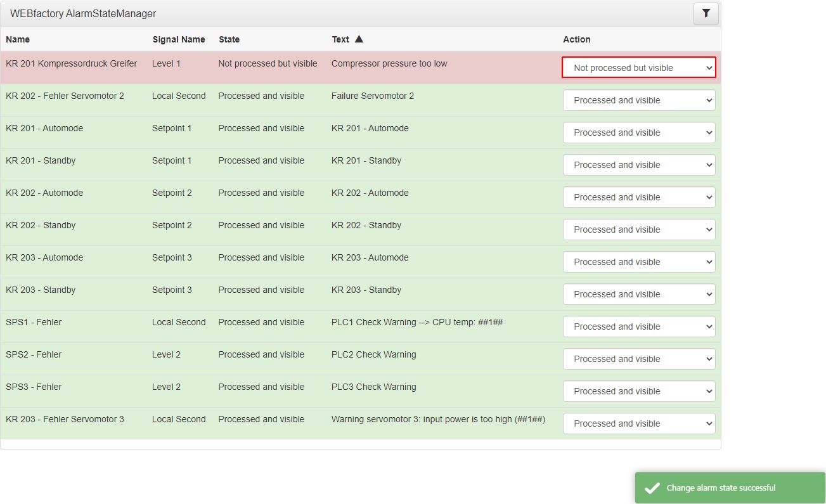This screenshot has width=826, height=504.
Task: Open Action dropdown for KR 203 - Automode
Action: point(639,262)
